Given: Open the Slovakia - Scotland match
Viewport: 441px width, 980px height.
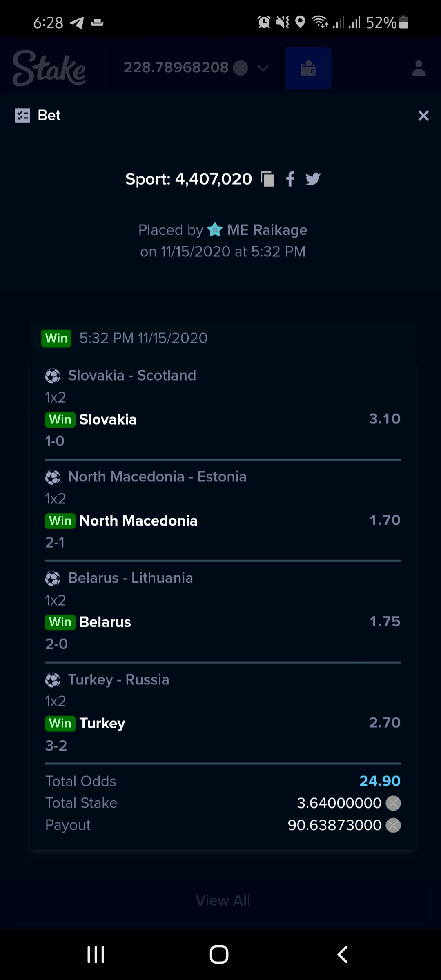Looking at the screenshot, I should pyautogui.click(x=132, y=375).
